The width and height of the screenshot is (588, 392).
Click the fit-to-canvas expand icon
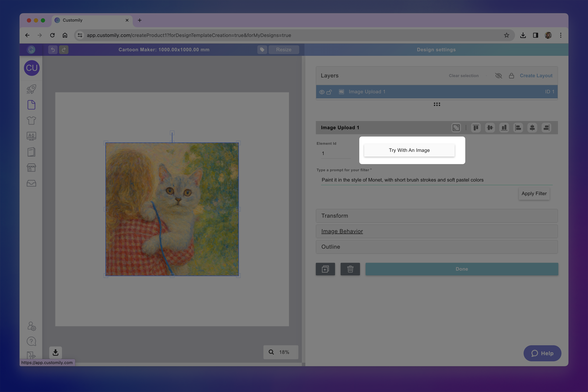456,127
